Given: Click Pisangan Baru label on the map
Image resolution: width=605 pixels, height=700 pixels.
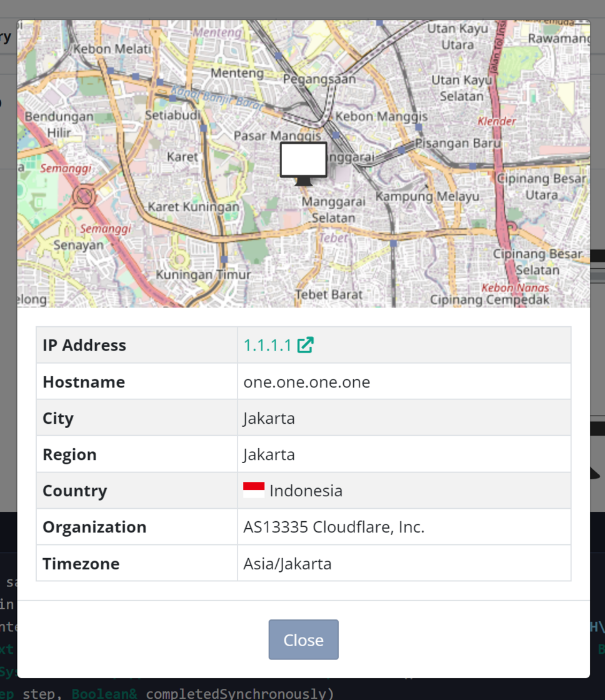Looking at the screenshot, I should (x=458, y=143).
